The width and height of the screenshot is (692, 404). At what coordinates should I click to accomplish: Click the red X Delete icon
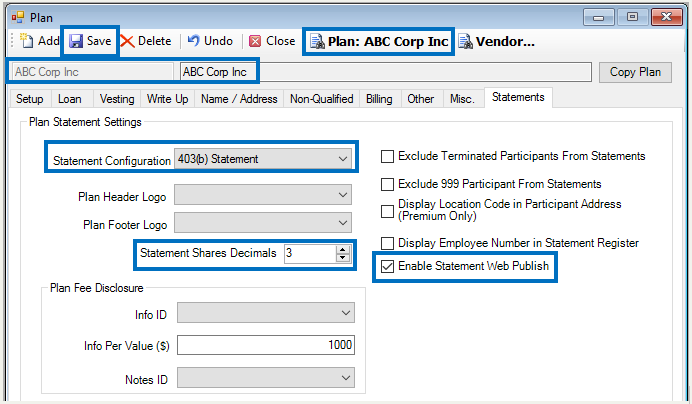127,41
